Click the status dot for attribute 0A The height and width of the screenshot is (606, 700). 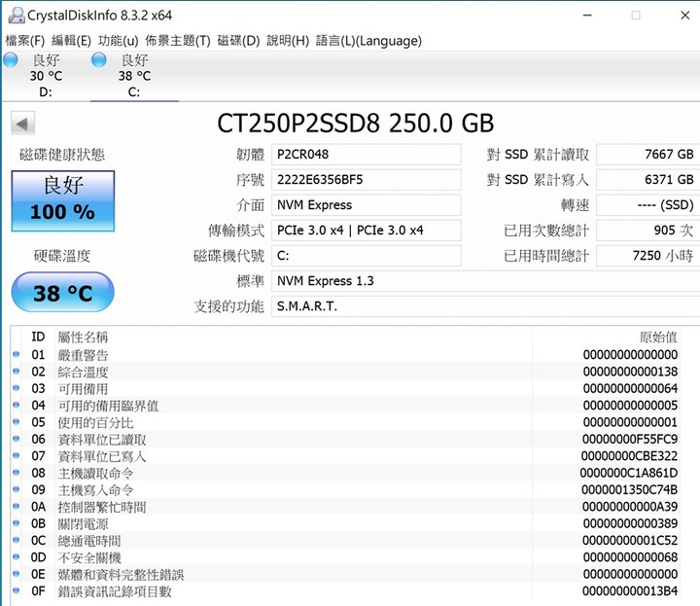click(x=17, y=507)
